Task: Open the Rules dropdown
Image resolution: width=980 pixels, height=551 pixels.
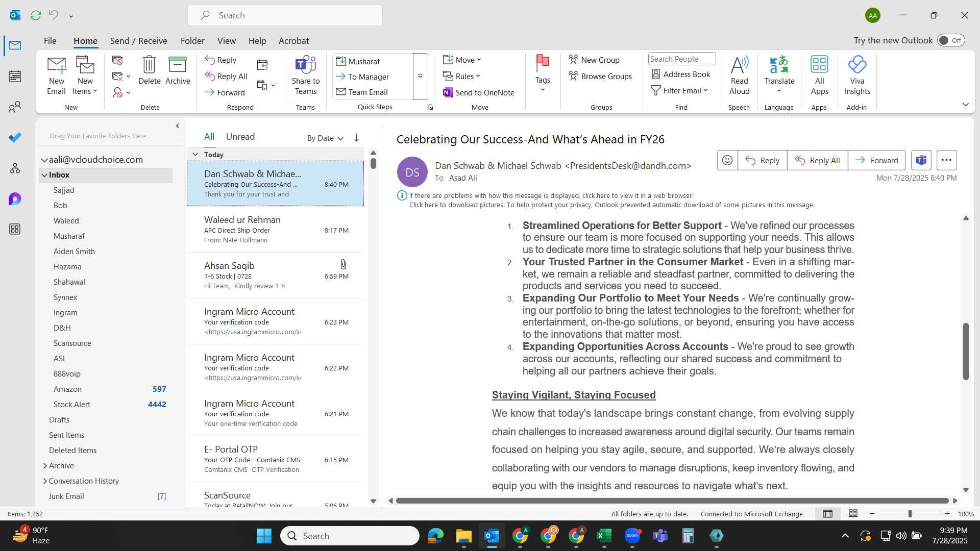Action: coord(461,76)
